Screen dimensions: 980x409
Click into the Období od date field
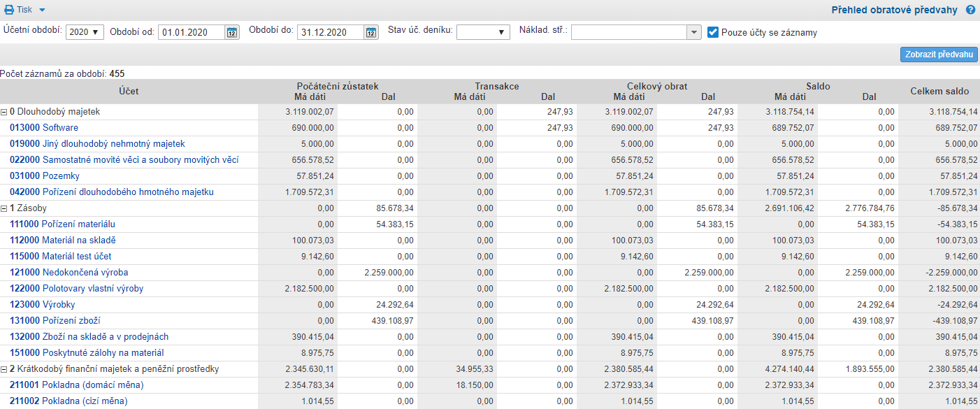tap(192, 32)
